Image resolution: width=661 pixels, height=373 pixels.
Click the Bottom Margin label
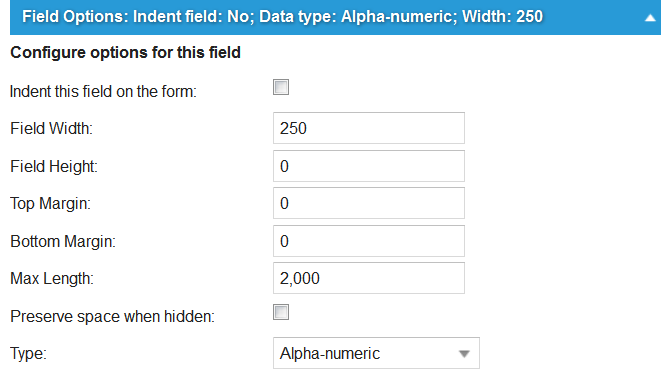(x=63, y=242)
